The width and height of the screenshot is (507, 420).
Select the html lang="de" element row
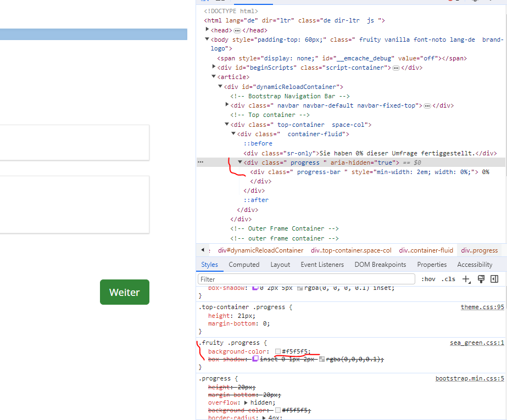294,20
